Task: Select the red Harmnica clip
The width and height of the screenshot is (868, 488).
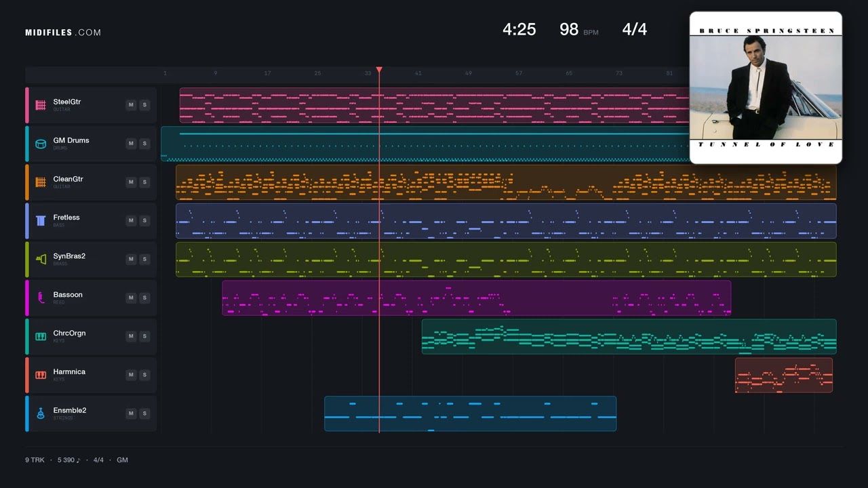Action: point(784,375)
